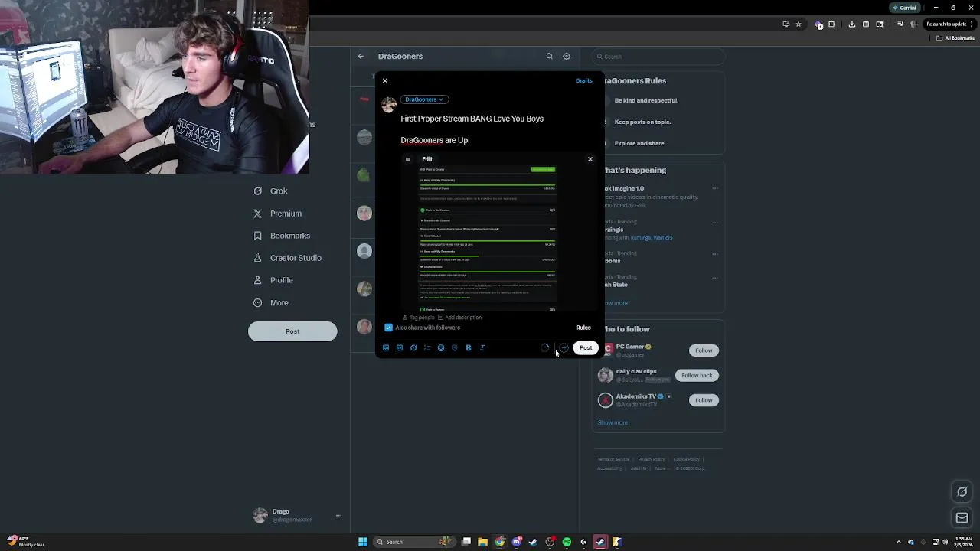Image resolution: width=980 pixels, height=551 pixels.
Task: Open Messages floating icon
Action: coord(962,518)
